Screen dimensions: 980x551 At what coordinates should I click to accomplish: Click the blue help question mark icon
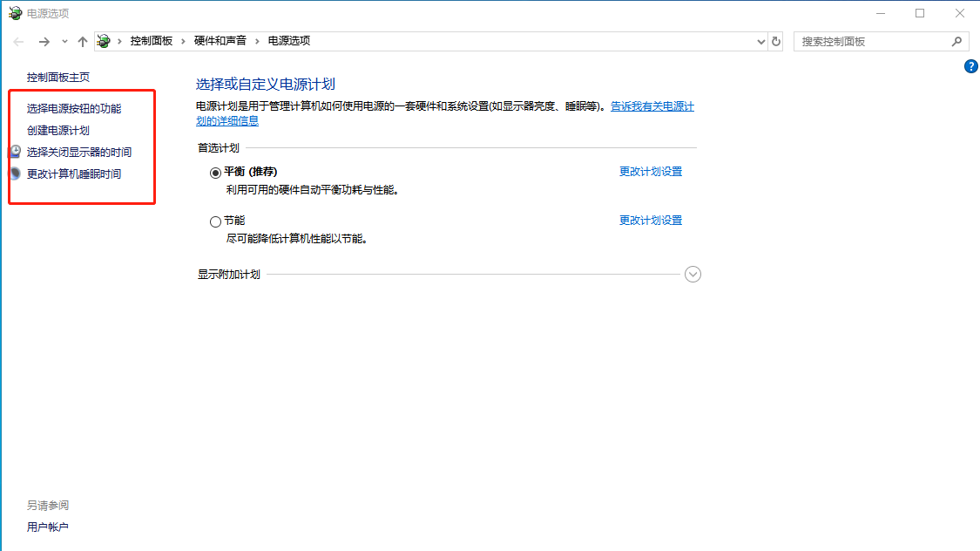(x=971, y=65)
